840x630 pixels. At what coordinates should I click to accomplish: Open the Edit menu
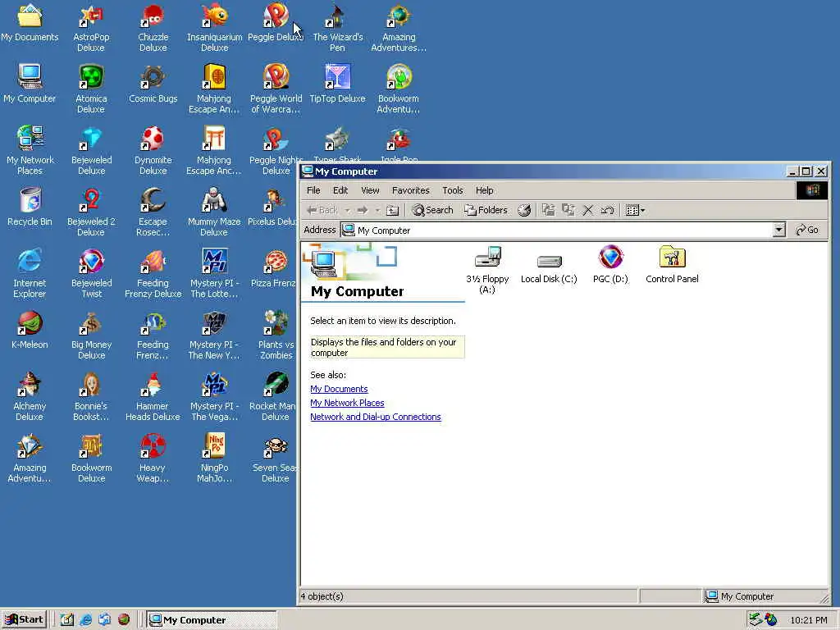pyautogui.click(x=340, y=190)
